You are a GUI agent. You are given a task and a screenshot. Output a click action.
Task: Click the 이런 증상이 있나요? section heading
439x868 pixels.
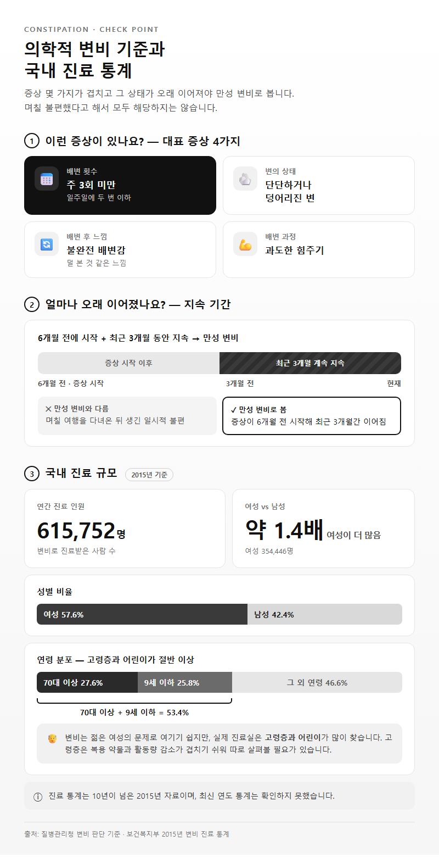pos(143,141)
